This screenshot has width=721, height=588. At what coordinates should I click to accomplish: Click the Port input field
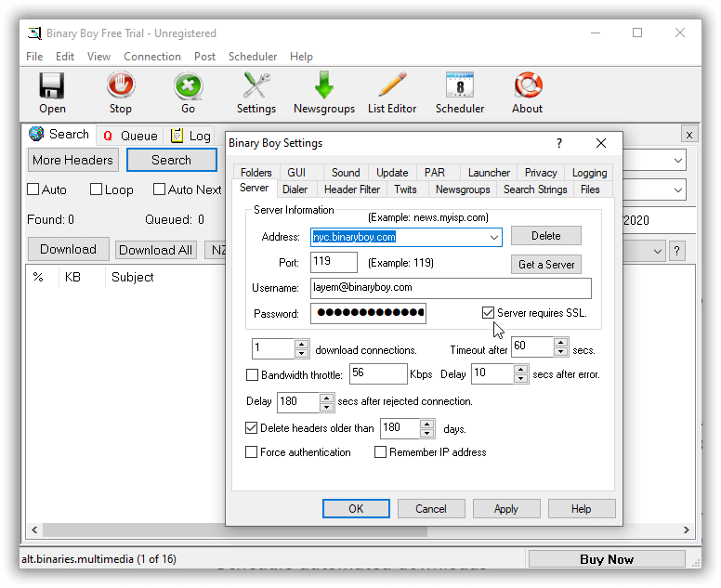tap(334, 262)
